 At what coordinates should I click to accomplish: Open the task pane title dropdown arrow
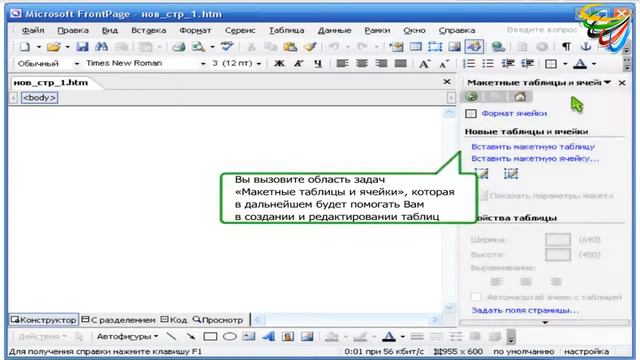tap(608, 82)
